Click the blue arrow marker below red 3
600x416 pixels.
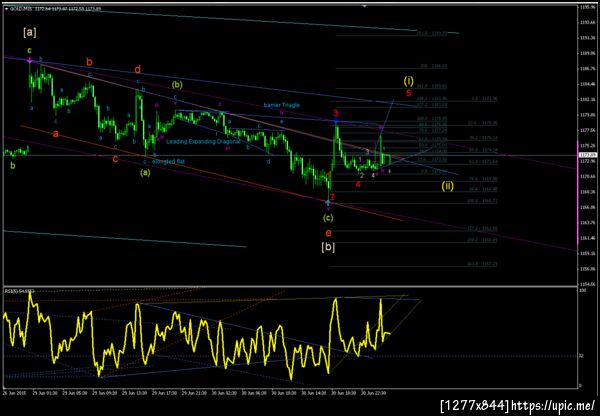click(336, 121)
